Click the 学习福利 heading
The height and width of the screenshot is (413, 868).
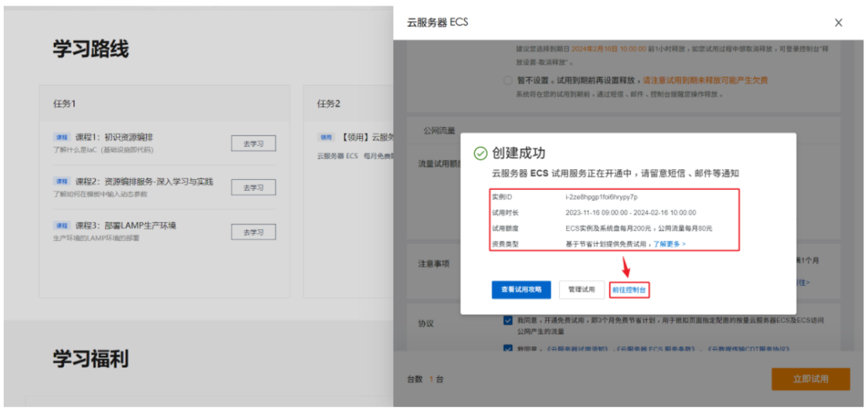[91, 359]
